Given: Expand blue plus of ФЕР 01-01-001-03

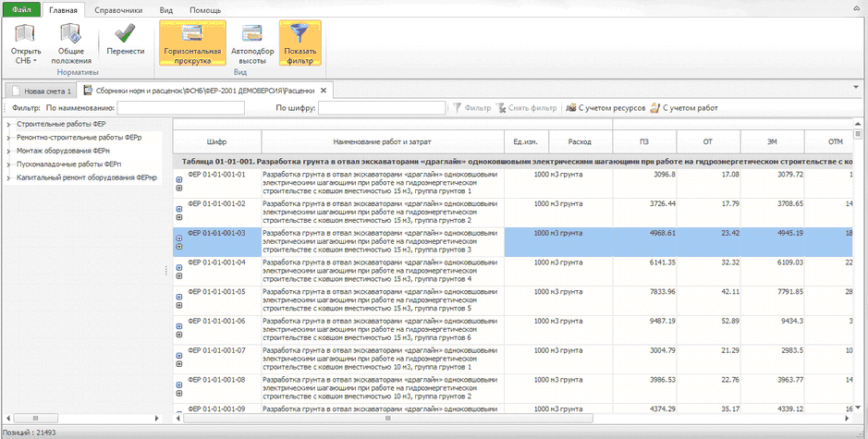Looking at the screenshot, I should (178, 238).
